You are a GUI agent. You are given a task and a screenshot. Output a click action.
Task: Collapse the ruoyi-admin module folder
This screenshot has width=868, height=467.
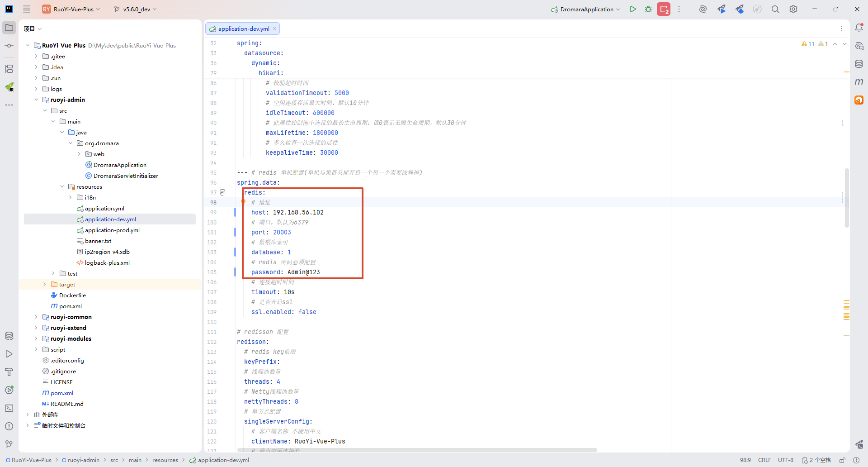tap(36, 100)
